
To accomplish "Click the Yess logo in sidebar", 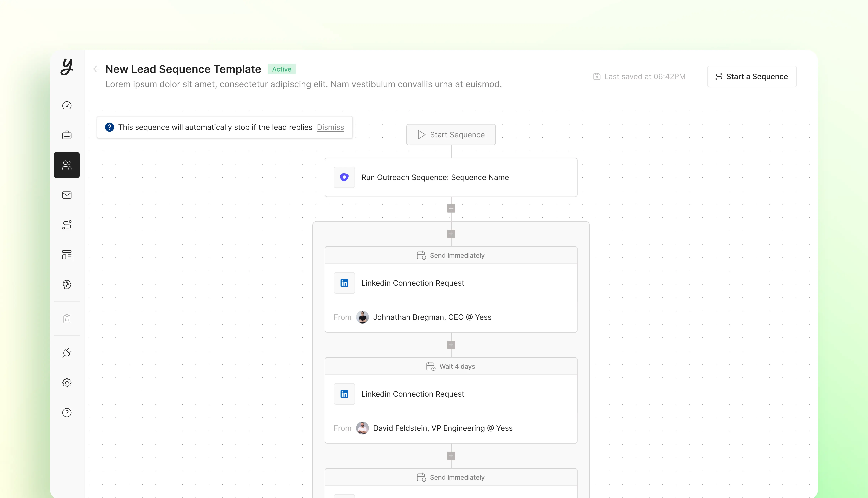I will click(67, 66).
